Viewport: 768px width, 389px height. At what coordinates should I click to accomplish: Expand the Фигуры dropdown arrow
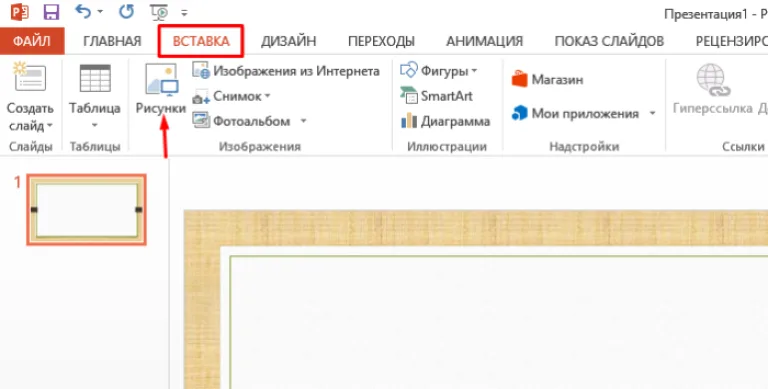pyautogui.click(x=474, y=71)
